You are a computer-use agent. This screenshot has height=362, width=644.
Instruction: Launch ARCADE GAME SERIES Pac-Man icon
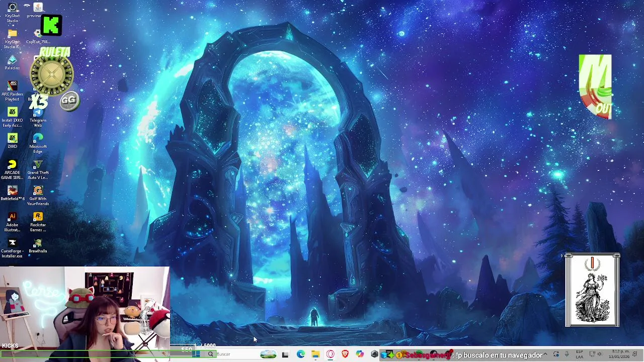13,169
